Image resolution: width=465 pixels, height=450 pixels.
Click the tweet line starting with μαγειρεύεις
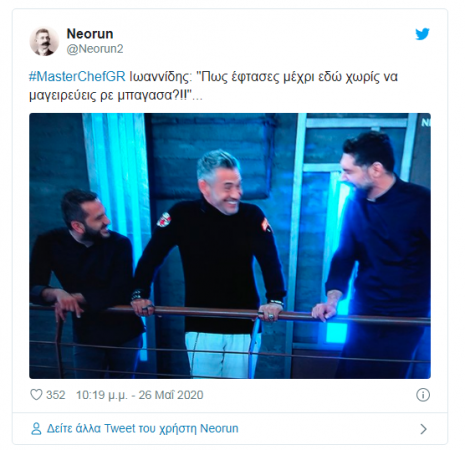pos(116,96)
